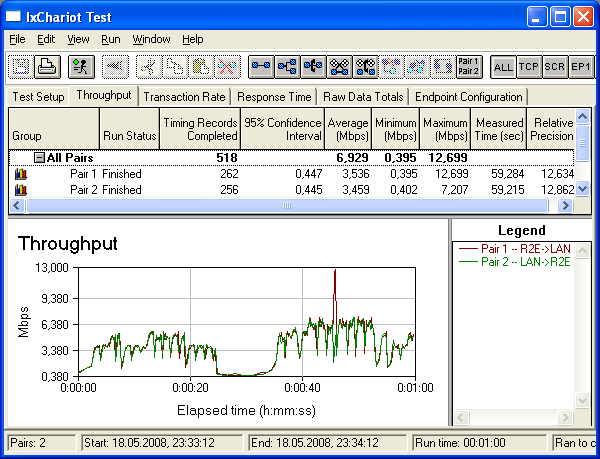The height and width of the screenshot is (459, 600).
Task: Toggle the TCP filter button
Action: (529, 67)
